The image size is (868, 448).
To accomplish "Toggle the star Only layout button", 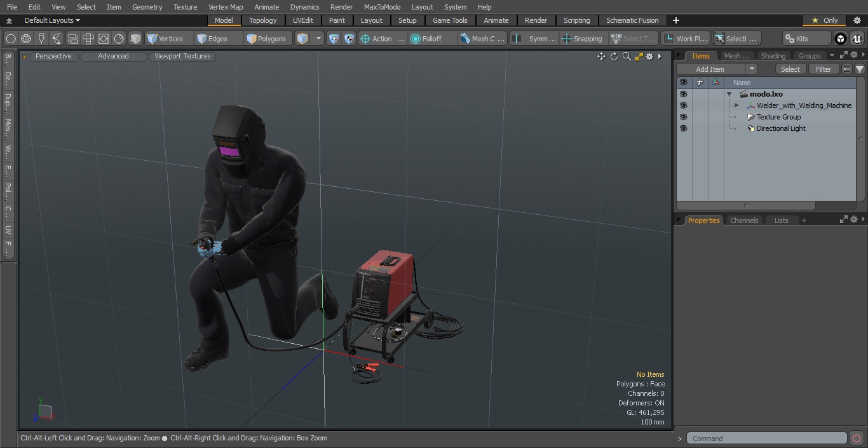I will point(824,20).
